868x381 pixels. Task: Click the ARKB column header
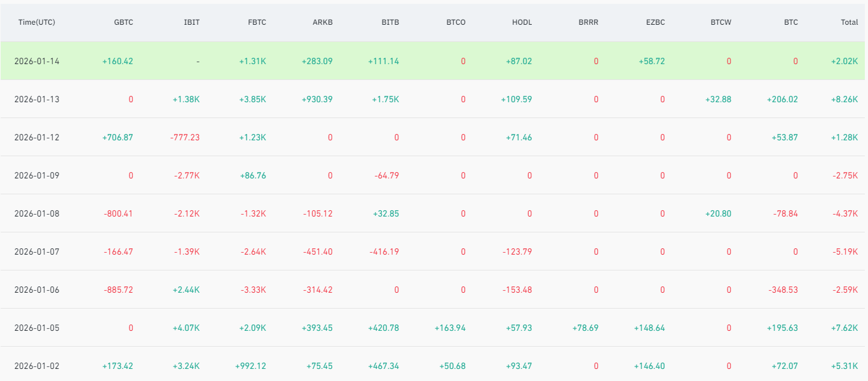(323, 22)
